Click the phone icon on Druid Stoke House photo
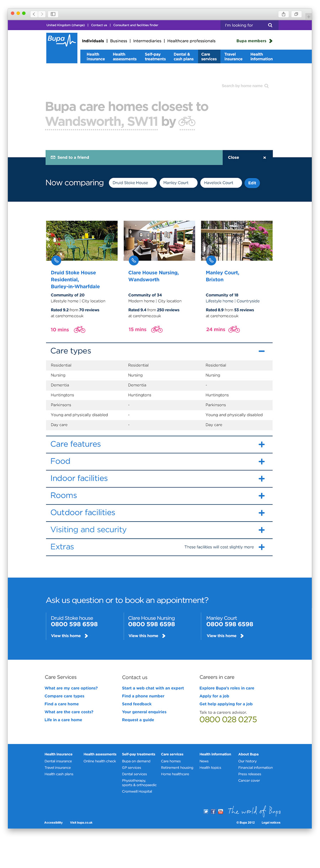This screenshot has width=320, height=868. pos(56,260)
